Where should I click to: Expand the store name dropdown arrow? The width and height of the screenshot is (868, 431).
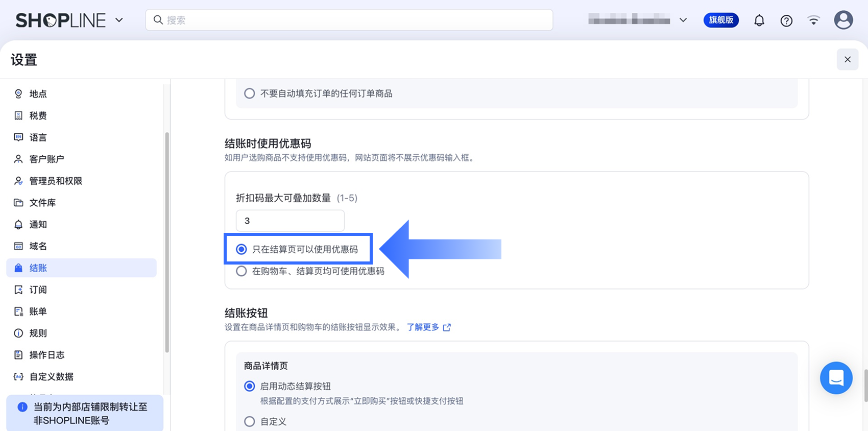tap(683, 20)
